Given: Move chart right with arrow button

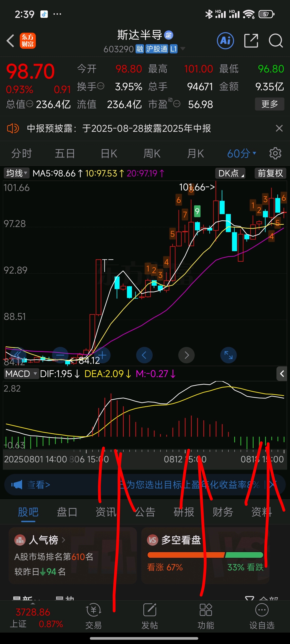Looking at the screenshot, I should point(186,355).
